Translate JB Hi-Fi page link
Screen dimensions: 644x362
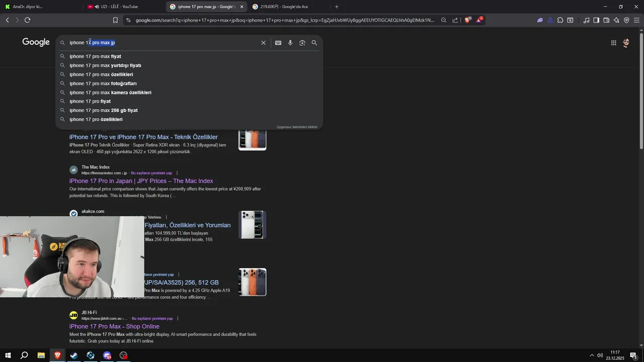(x=152, y=318)
